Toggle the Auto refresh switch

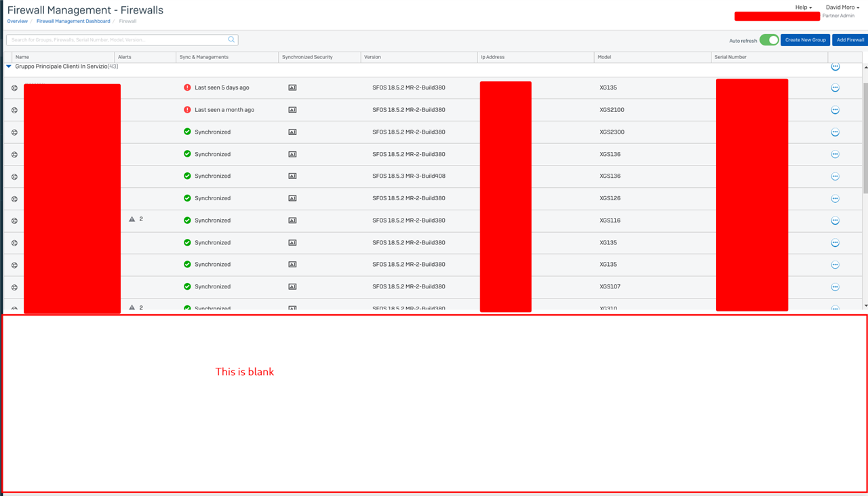pyautogui.click(x=769, y=40)
